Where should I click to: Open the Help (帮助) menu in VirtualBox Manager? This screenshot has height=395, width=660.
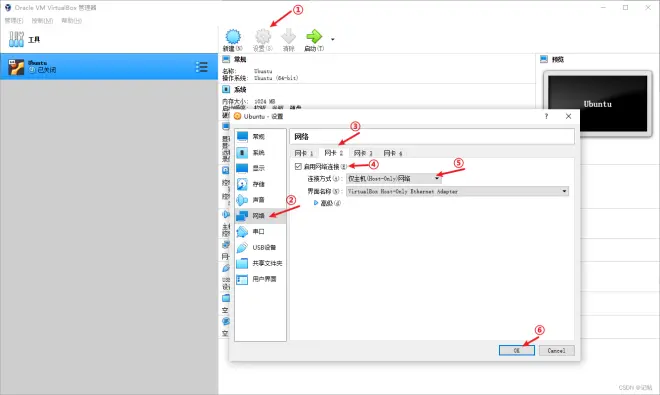[x=72, y=20]
